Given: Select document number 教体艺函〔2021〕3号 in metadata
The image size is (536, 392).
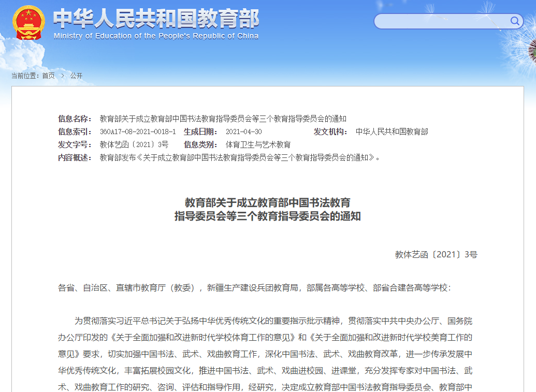Looking at the screenshot, I should coord(134,144).
